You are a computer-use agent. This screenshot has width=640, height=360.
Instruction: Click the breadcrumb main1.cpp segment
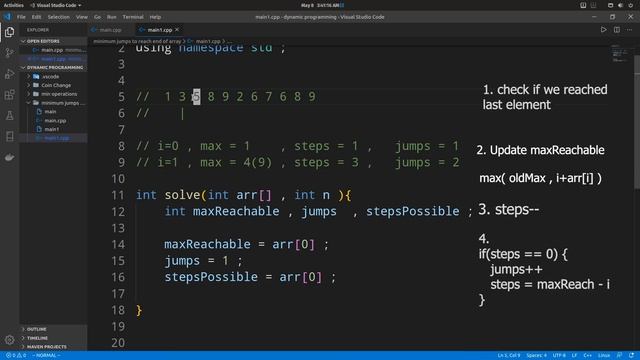click(x=208, y=41)
